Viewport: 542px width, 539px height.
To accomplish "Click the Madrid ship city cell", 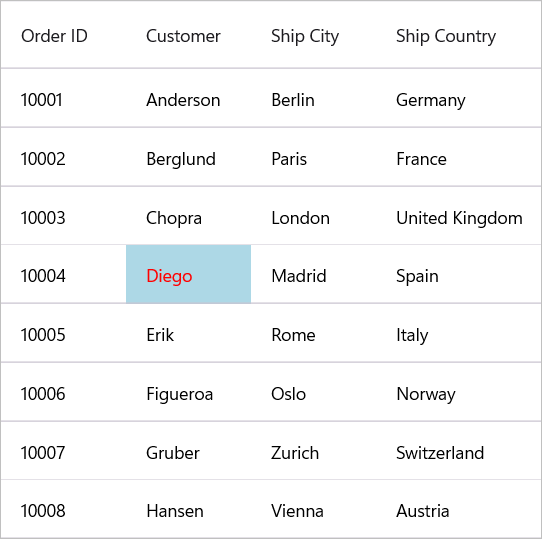I will coord(313,274).
